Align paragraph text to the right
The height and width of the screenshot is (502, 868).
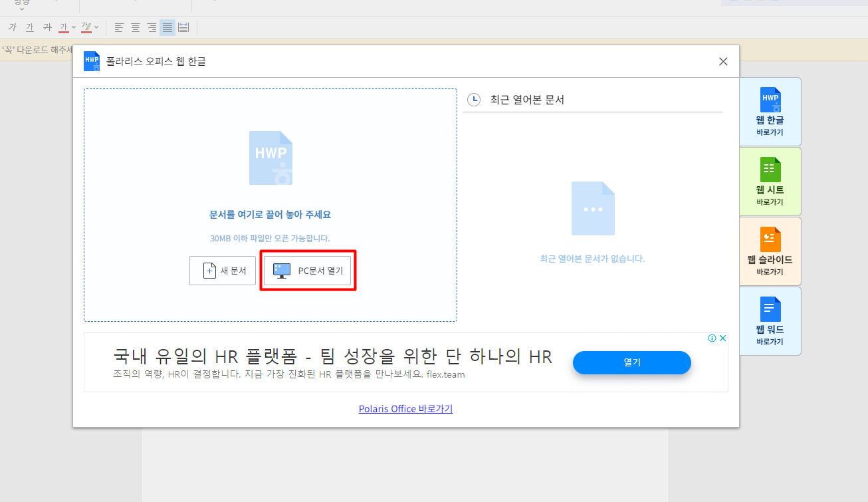point(152,27)
